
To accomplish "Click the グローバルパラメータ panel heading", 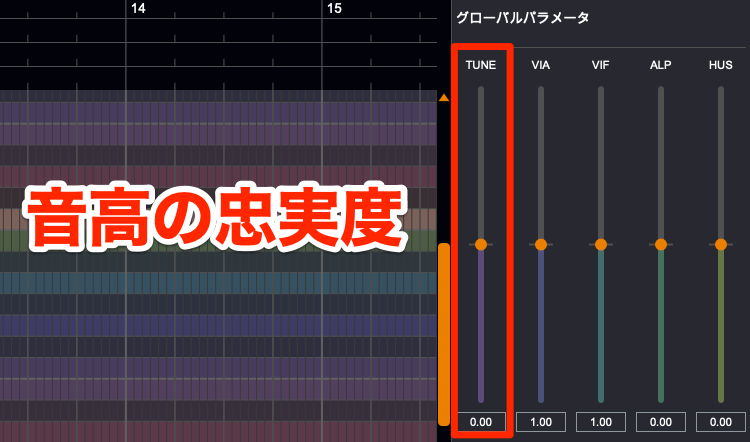I will [x=523, y=18].
